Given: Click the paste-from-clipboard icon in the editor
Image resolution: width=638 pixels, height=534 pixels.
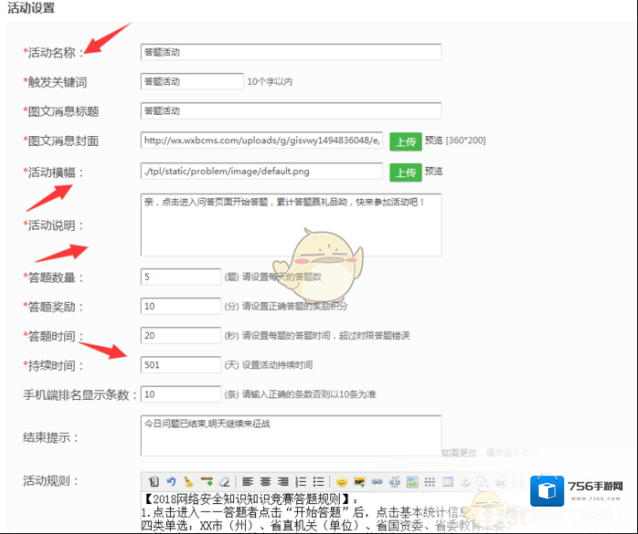Looking at the screenshot, I should click(x=153, y=481).
